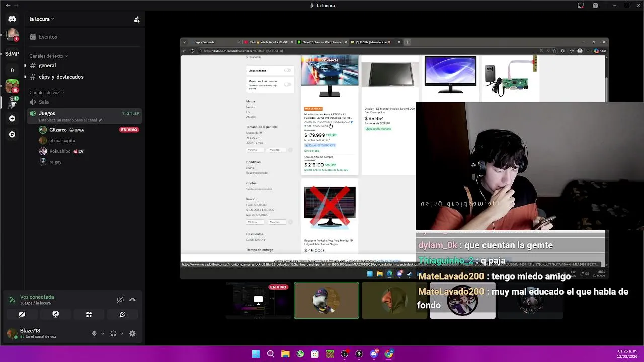Open the soundboard in voice panel

click(x=122, y=314)
